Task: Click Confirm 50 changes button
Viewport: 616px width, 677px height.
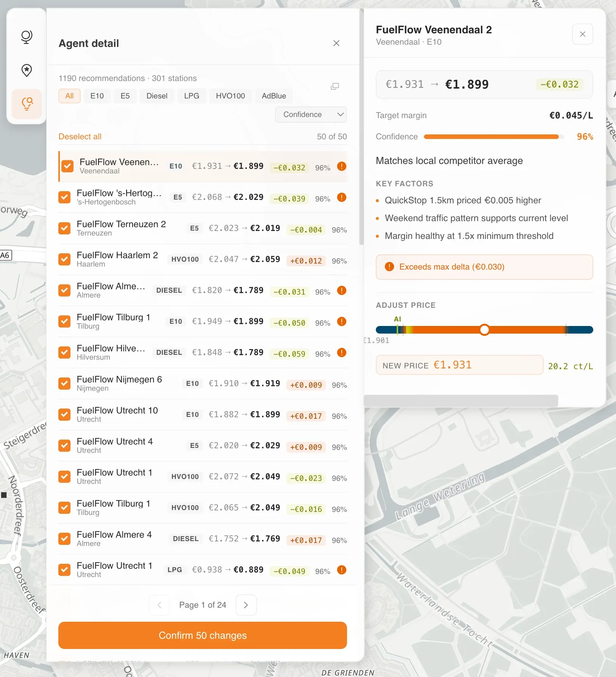Action: pyautogui.click(x=203, y=635)
